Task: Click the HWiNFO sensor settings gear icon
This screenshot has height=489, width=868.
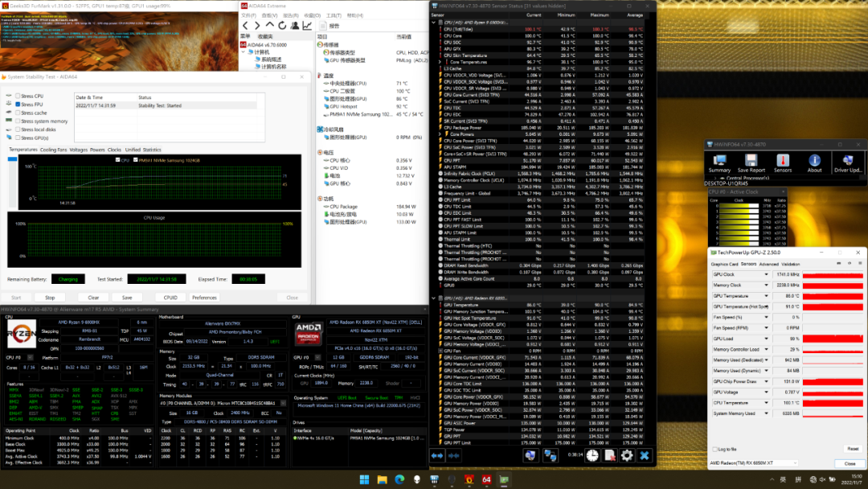Action: [x=627, y=455]
